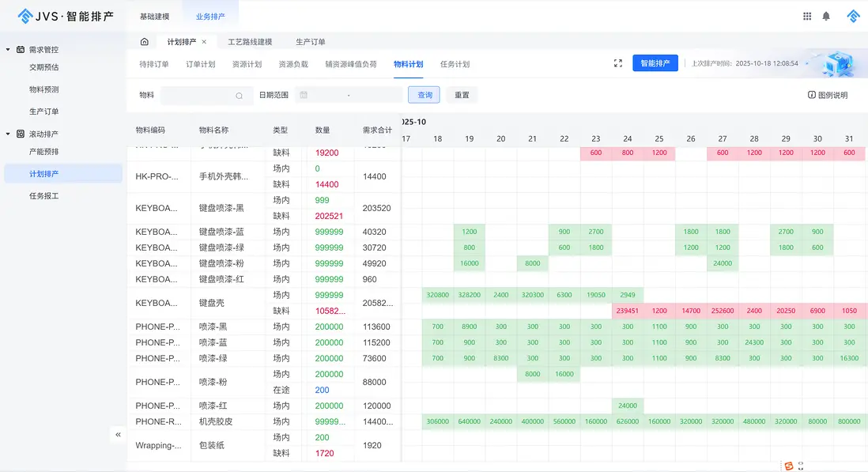Click the 在途 200 quantity value
Image resolution: width=868 pixels, height=472 pixels.
pos(323,390)
